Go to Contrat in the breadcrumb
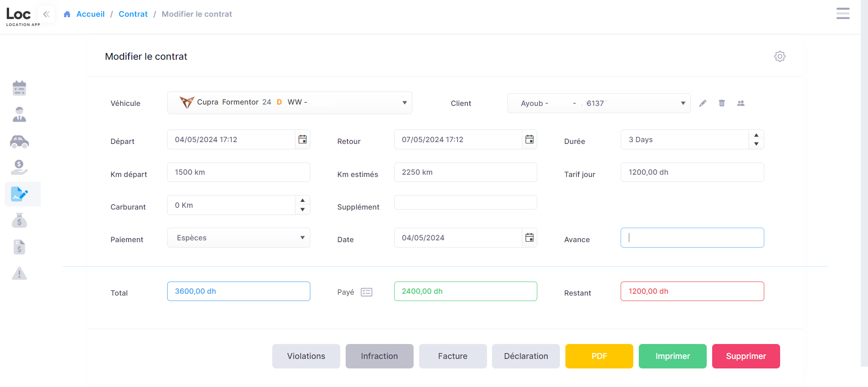The width and height of the screenshot is (868, 387). click(x=133, y=14)
